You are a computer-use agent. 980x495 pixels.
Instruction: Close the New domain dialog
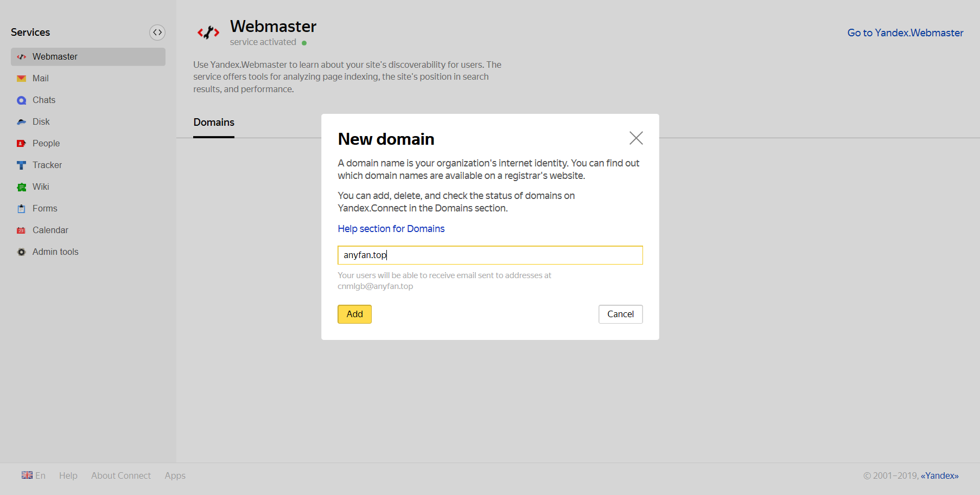coord(636,138)
